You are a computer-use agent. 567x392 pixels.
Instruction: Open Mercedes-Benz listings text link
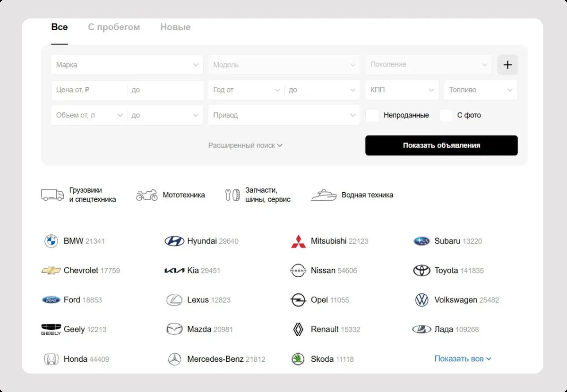click(x=215, y=359)
